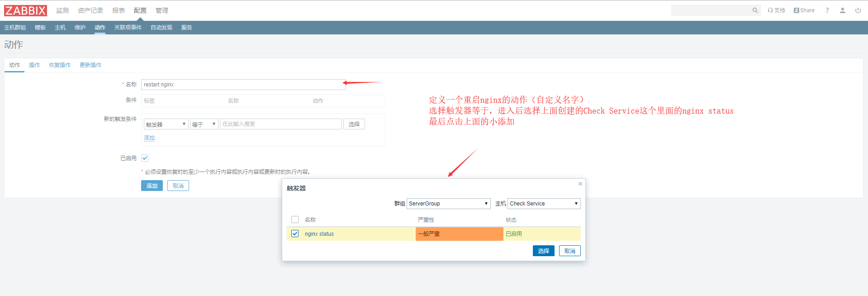Uncheck the nginx status trigger checkbox
868x296 pixels.
coord(295,234)
